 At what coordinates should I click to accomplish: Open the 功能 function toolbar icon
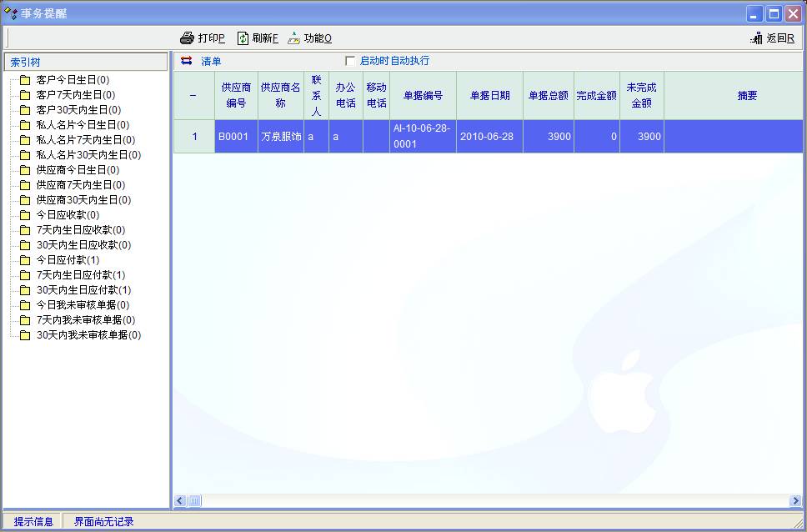[x=293, y=38]
